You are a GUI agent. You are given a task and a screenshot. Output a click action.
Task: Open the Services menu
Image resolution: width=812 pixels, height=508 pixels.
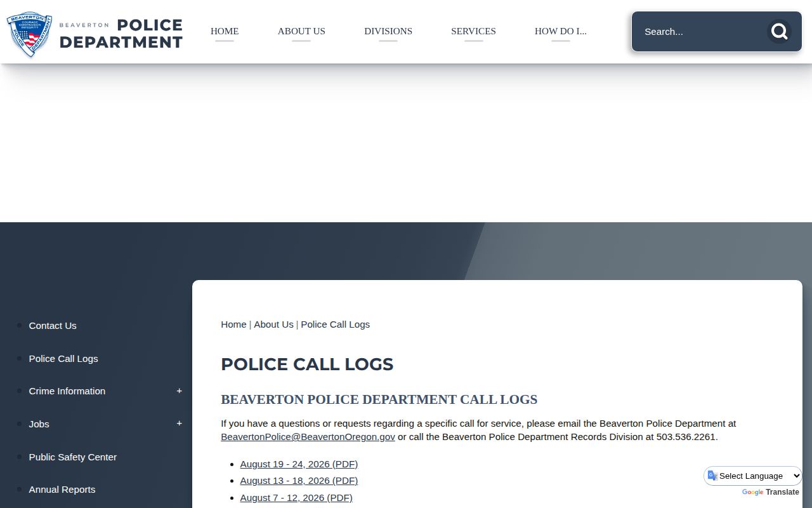473,31
